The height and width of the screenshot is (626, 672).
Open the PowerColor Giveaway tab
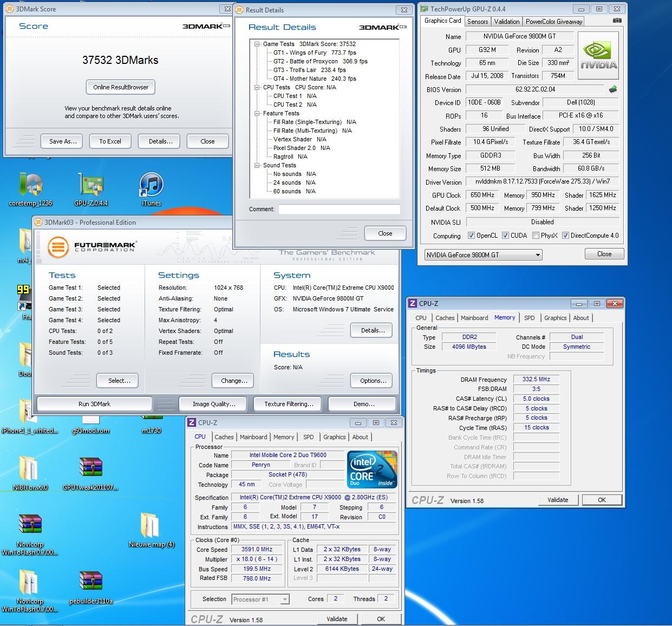(x=553, y=22)
